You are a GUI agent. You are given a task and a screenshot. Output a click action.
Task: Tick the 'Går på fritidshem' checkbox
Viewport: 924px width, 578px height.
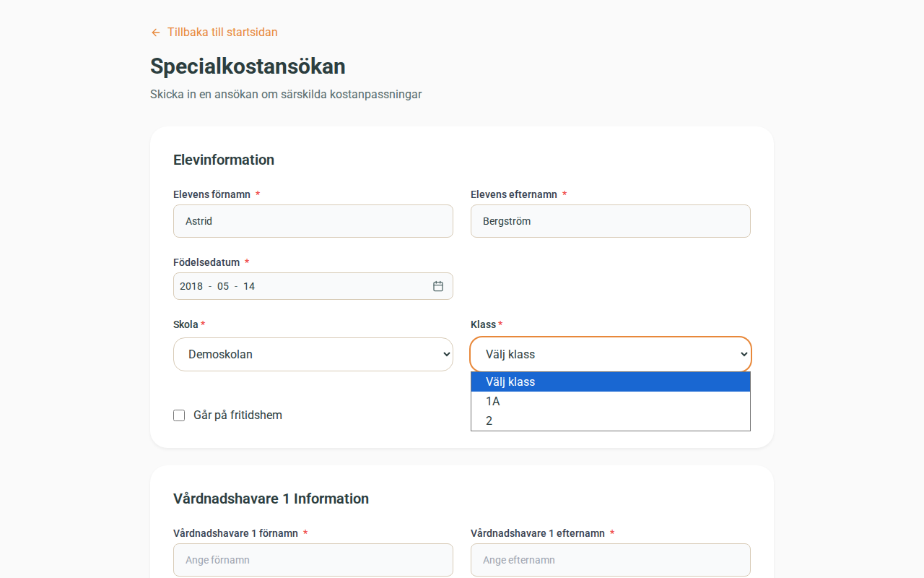click(x=179, y=415)
